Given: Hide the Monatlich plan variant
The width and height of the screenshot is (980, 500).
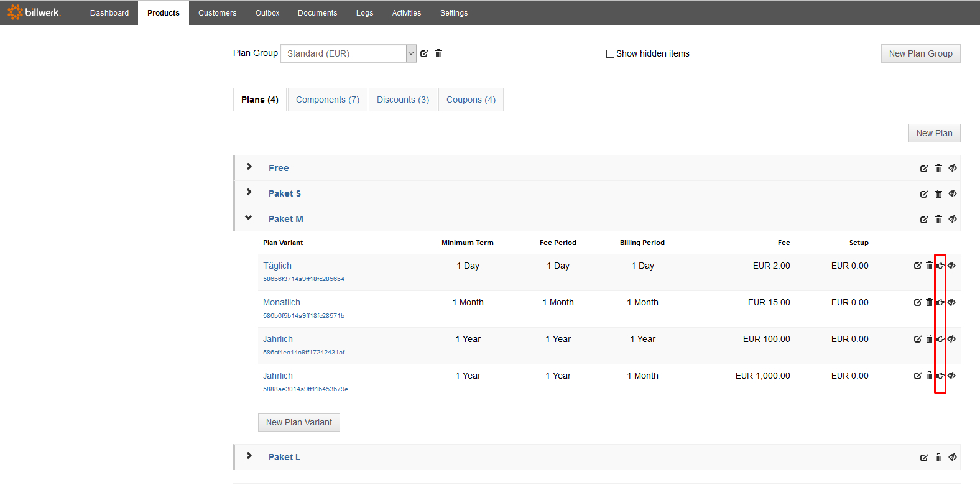Looking at the screenshot, I should pos(951,302).
